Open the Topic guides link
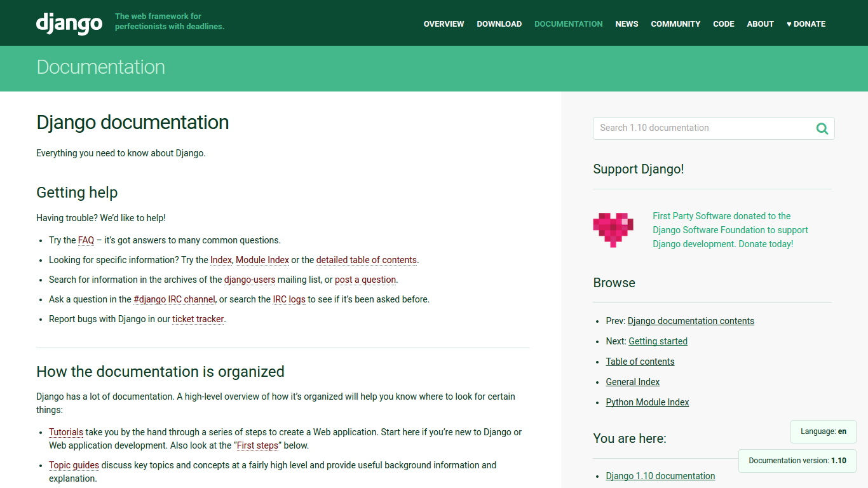 click(74, 465)
